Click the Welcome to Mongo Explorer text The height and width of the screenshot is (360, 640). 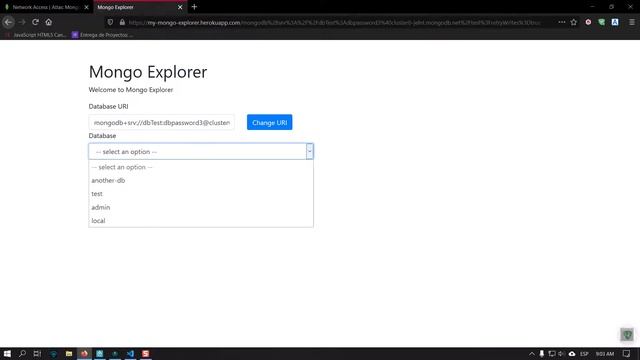click(131, 90)
